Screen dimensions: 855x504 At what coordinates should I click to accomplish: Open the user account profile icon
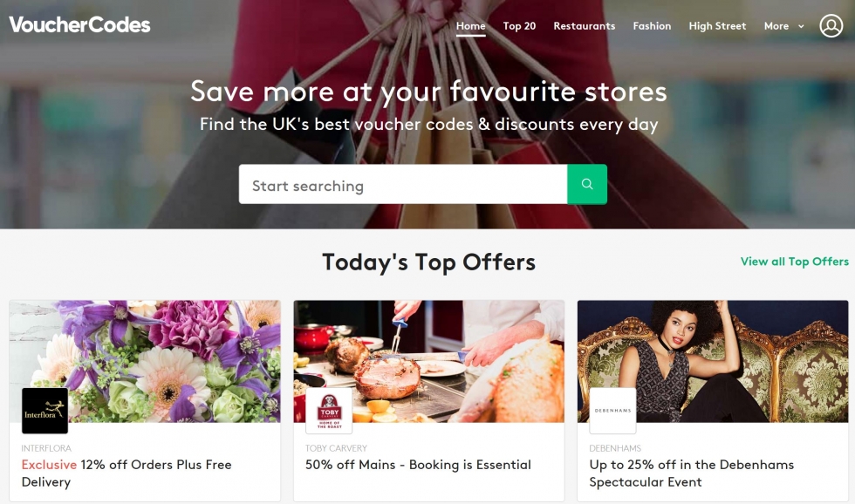[831, 25]
